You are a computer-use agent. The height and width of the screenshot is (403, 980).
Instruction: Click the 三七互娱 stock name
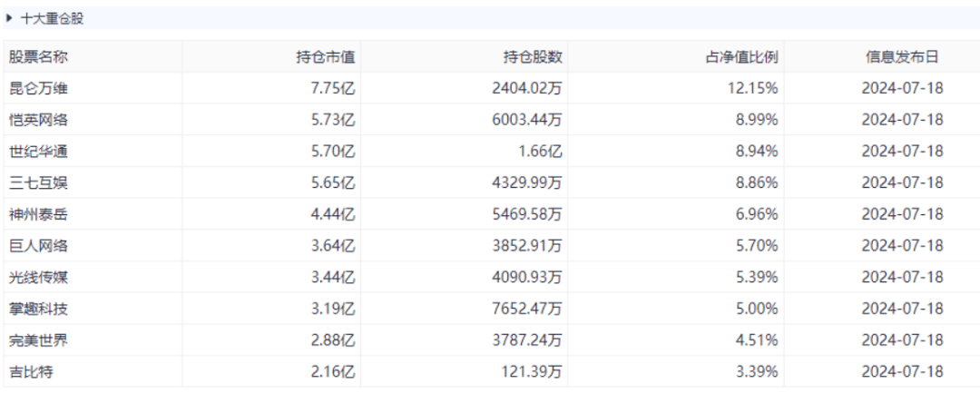pos(38,182)
